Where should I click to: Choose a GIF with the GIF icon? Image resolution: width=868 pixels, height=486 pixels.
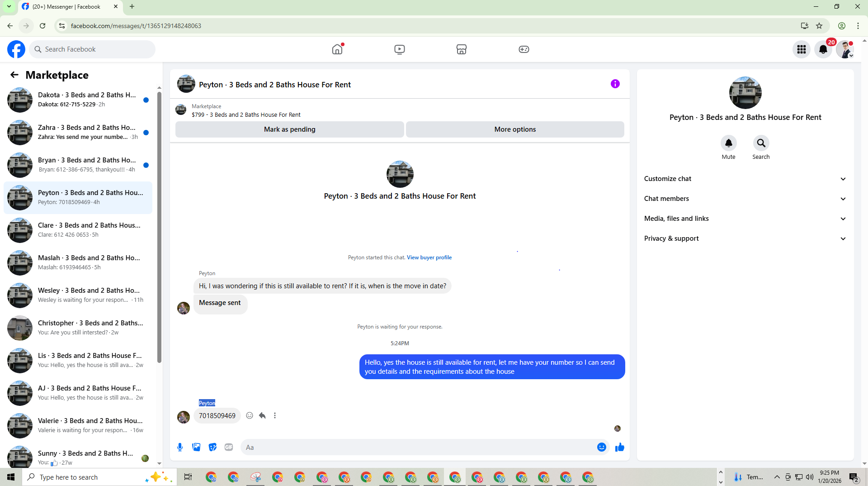coord(229,447)
